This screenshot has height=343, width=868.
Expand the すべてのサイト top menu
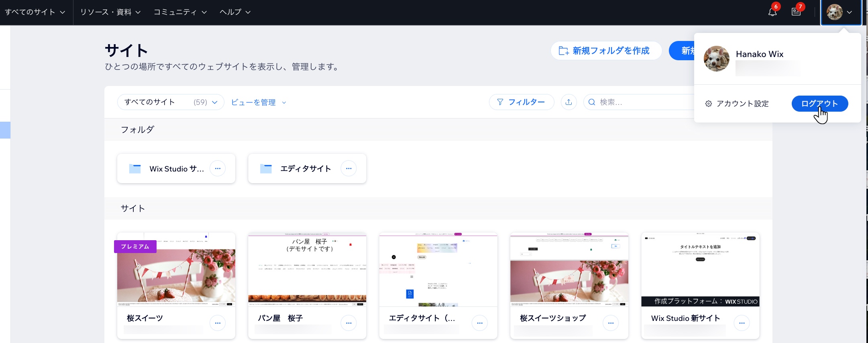click(35, 12)
